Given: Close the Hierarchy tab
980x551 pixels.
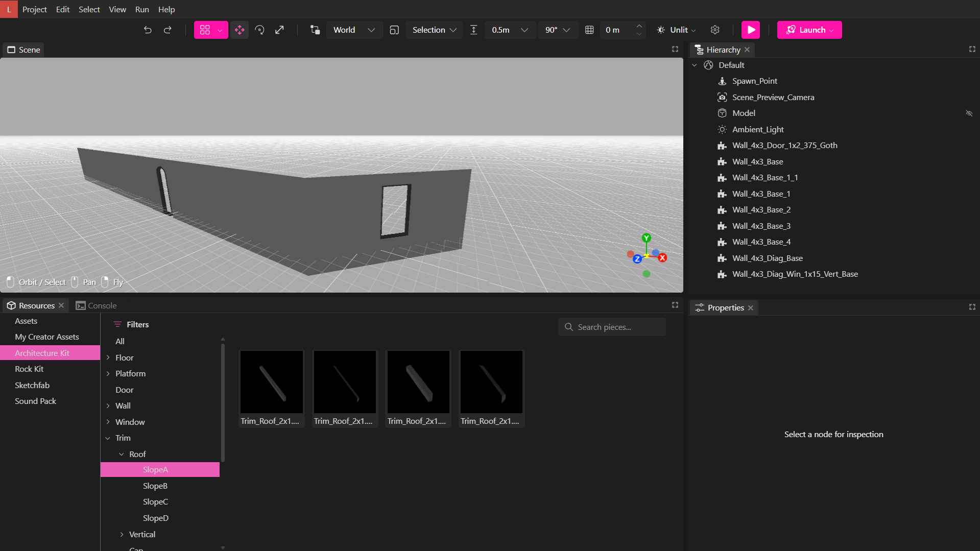Looking at the screenshot, I should (747, 50).
